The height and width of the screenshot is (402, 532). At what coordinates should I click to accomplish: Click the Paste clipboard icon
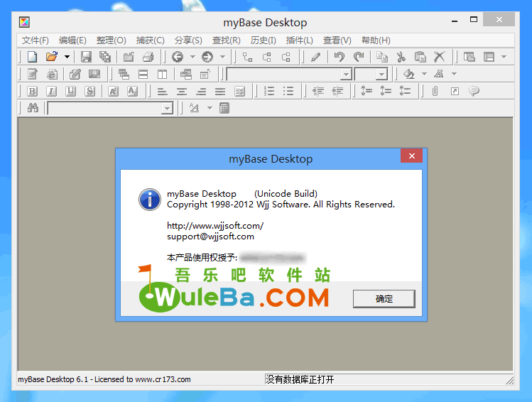tap(420, 57)
